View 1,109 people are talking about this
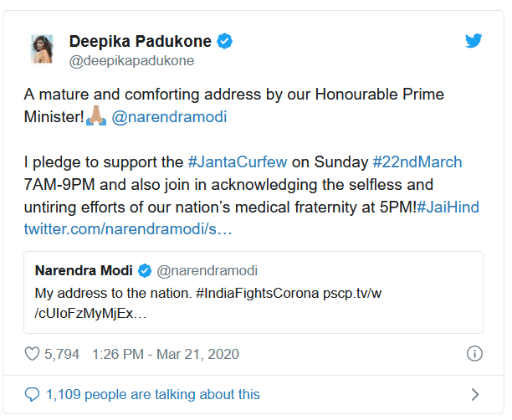 (153, 394)
